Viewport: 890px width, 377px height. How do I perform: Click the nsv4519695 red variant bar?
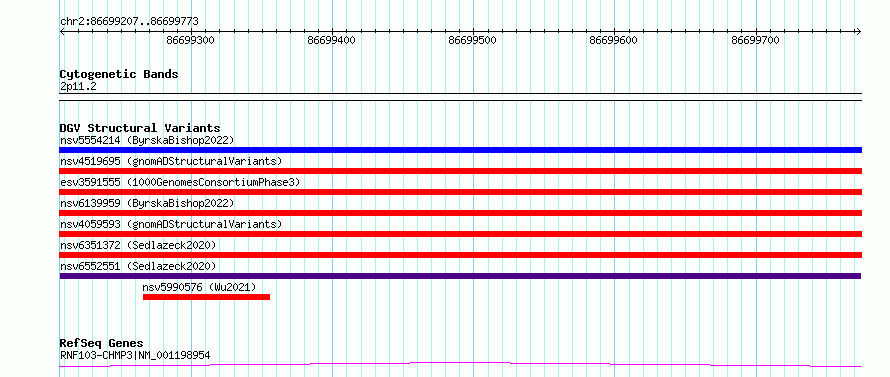click(x=460, y=171)
